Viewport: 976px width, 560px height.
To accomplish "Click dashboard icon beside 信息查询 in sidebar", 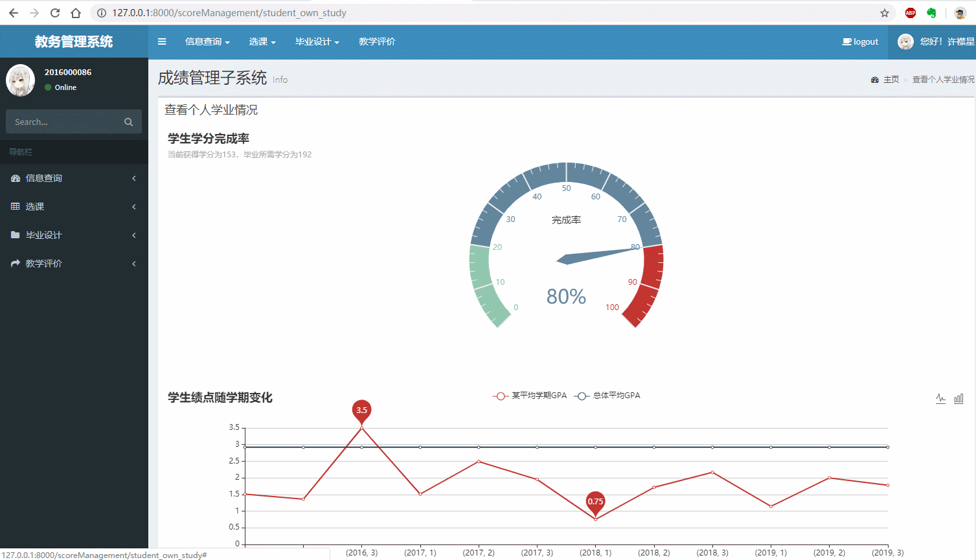I will (x=16, y=178).
